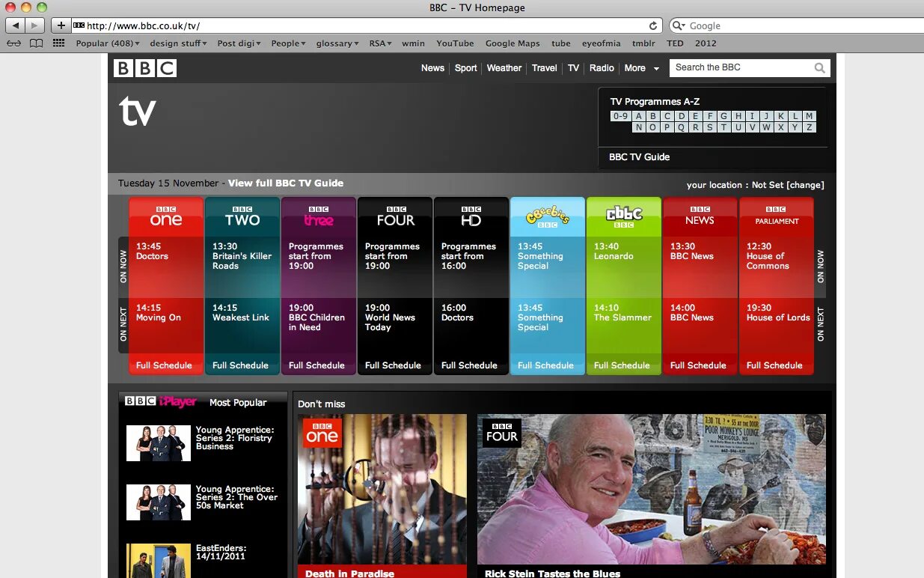The height and width of the screenshot is (578, 924).
Task: Open Top Sites grid icon
Action: point(59,43)
